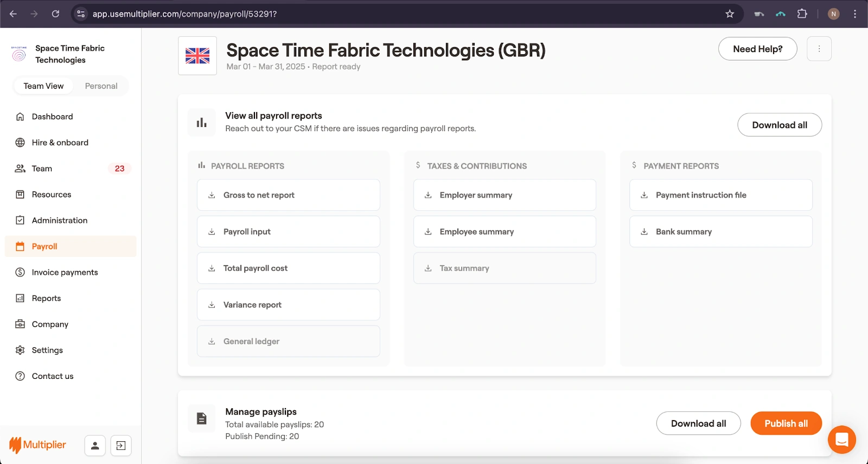
Task: Open Hire & onboard section
Action: [x=71, y=143]
